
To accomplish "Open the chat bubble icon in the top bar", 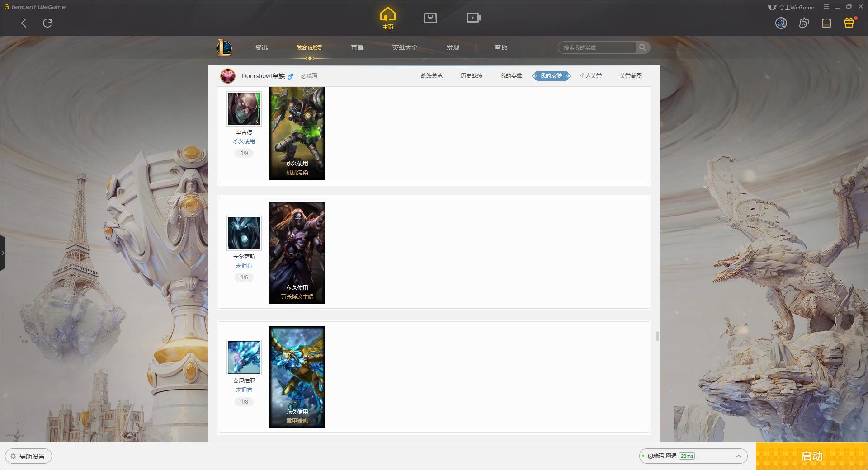I will click(804, 23).
